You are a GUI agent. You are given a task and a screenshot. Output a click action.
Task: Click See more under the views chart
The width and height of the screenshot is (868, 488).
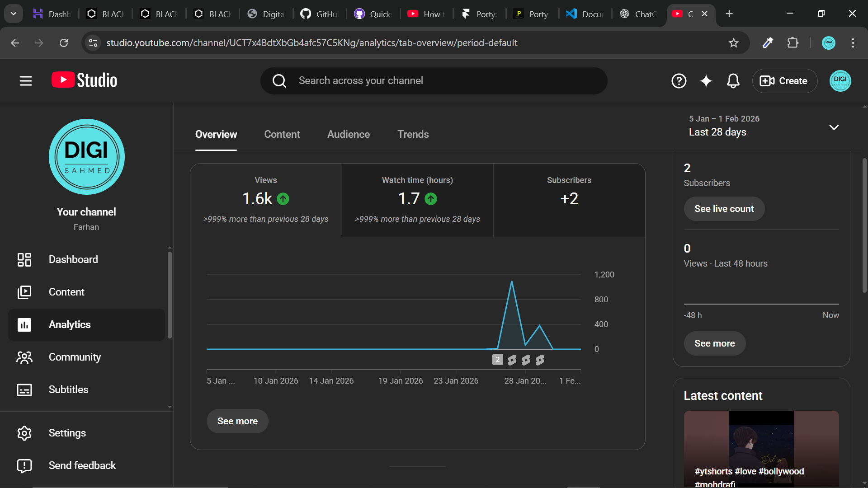[237, 421]
